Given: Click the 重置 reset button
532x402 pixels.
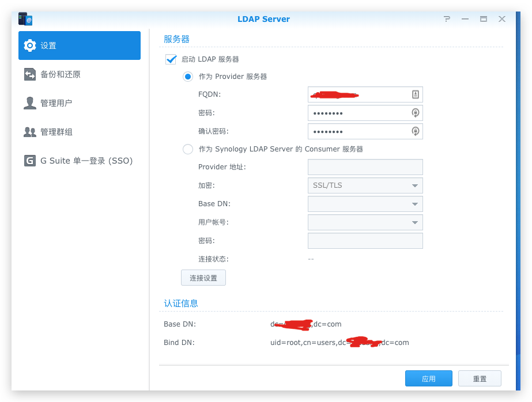Looking at the screenshot, I should click(x=480, y=378).
